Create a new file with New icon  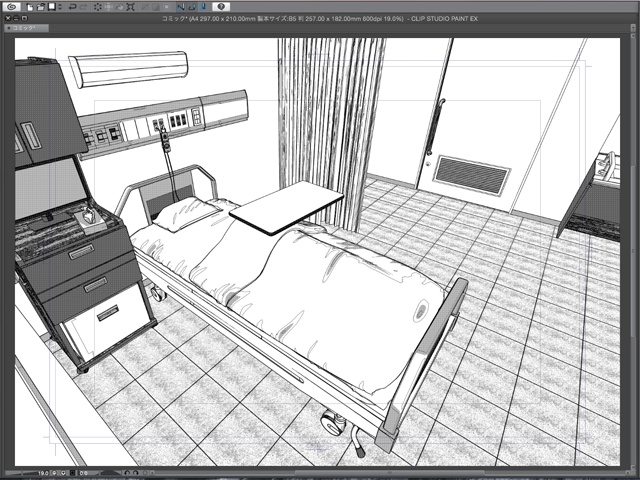coord(30,7)
